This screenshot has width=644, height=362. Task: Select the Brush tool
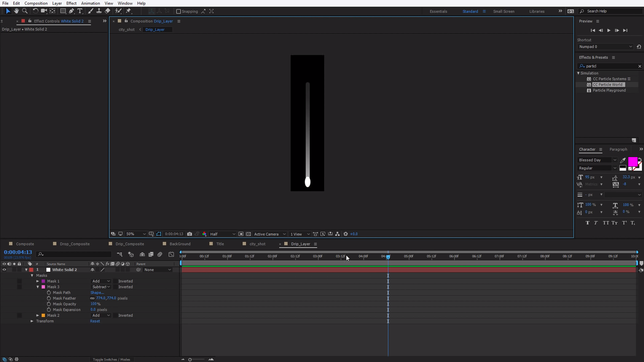(90, 11)
